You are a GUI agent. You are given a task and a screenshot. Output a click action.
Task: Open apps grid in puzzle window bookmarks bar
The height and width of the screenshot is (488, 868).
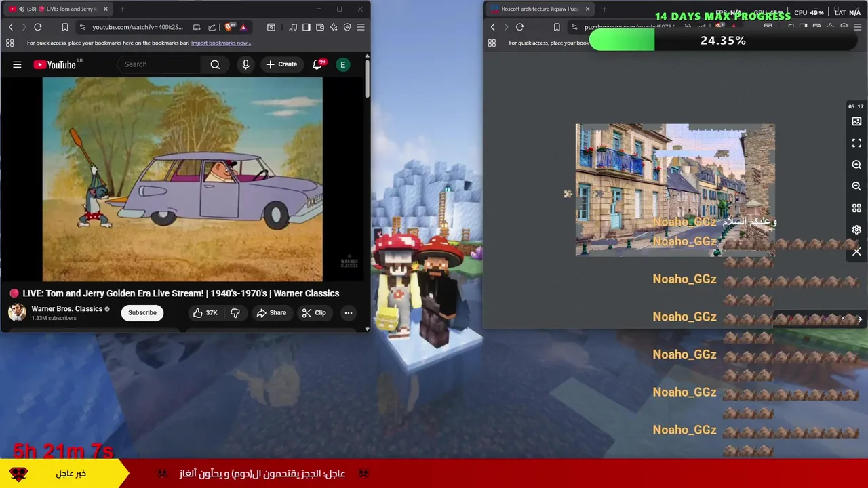492,43
